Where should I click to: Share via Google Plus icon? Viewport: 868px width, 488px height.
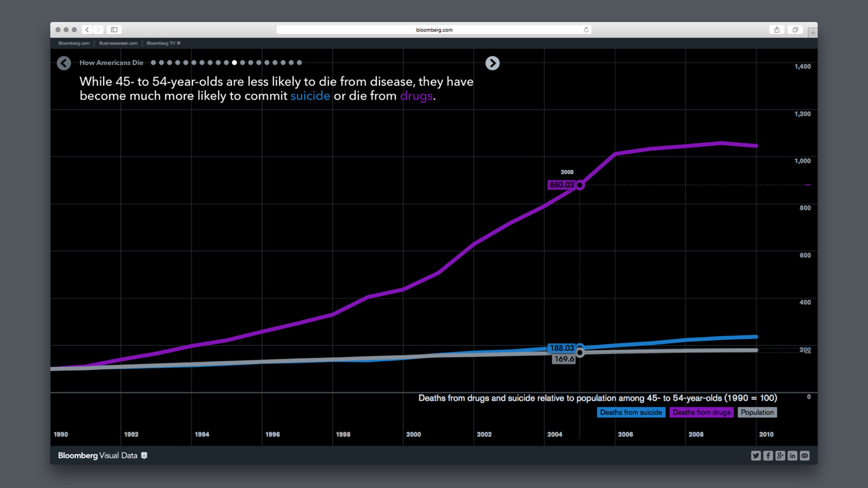pyautogui.click(x=780, y=455)
